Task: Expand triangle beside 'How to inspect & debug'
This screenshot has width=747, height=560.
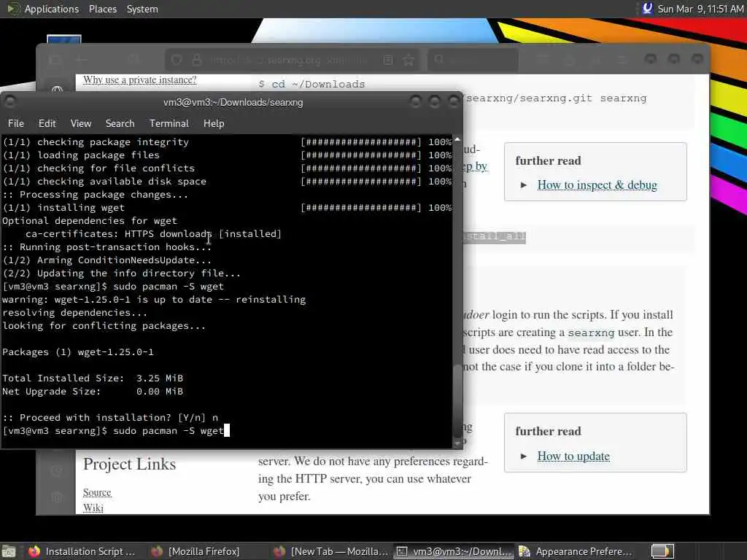Action: click(524, 184)
